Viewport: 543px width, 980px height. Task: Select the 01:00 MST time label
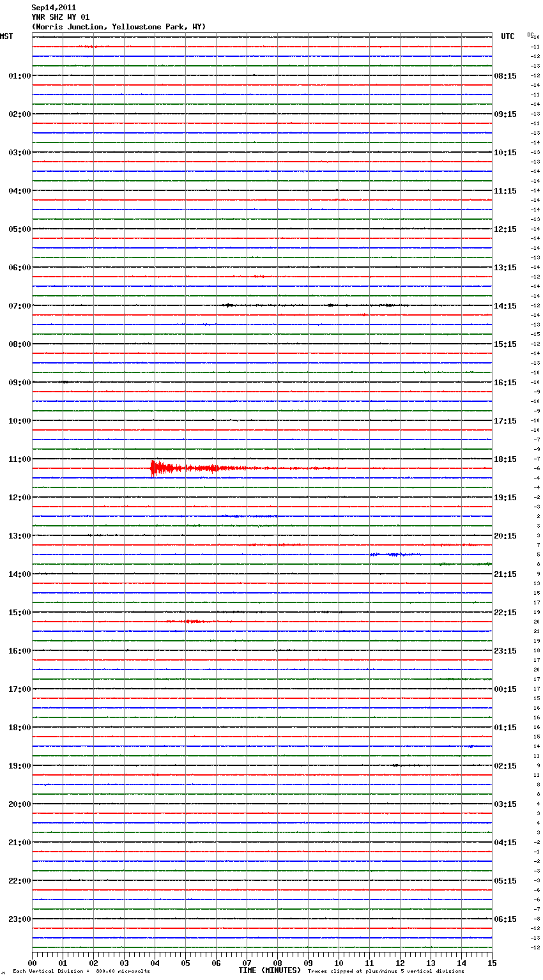pos(19,76)
